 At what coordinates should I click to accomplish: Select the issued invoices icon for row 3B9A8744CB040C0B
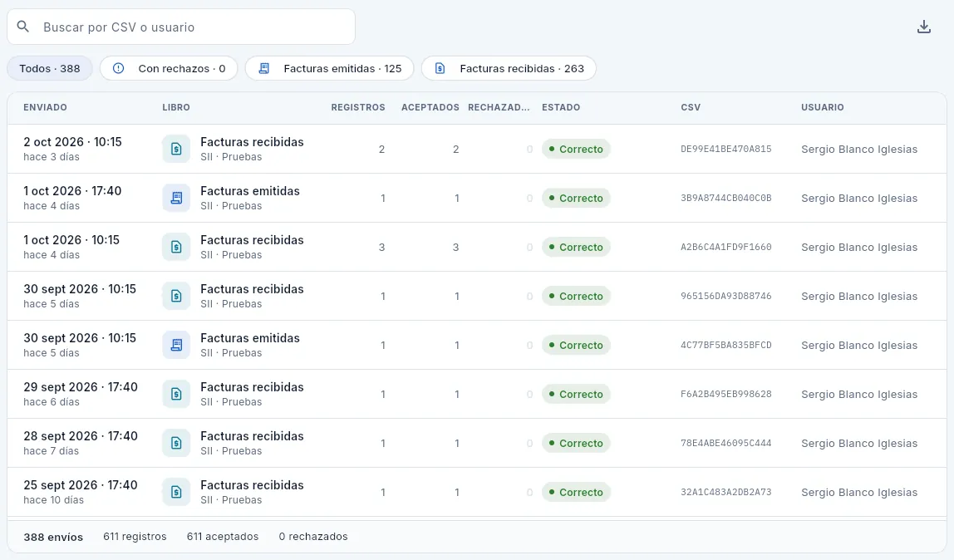click(x=176, y=199)
